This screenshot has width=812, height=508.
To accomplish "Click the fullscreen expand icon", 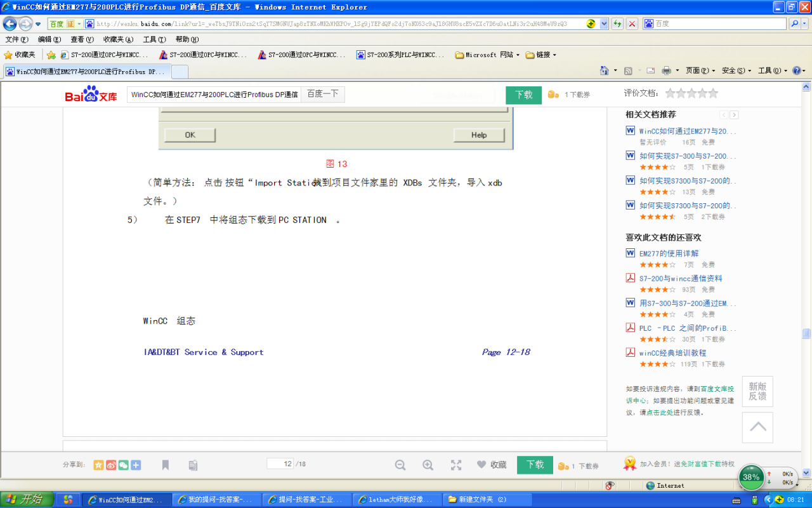I will [456, 465].
